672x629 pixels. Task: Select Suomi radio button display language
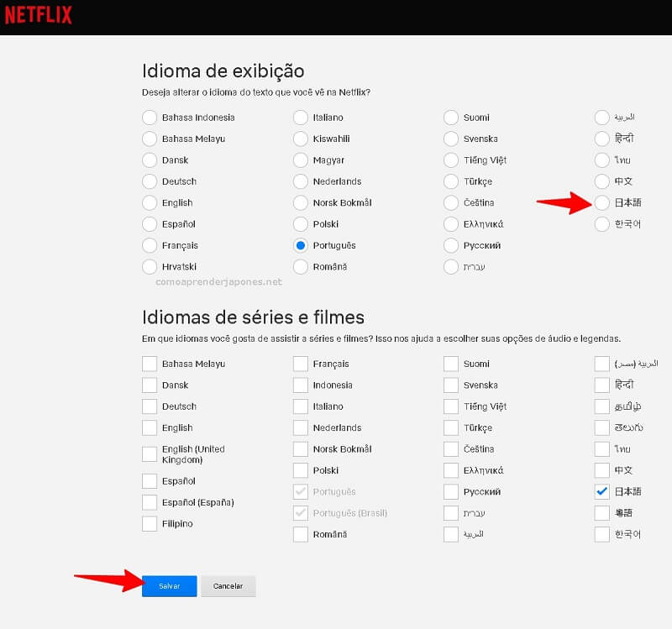tap(451, 118)
